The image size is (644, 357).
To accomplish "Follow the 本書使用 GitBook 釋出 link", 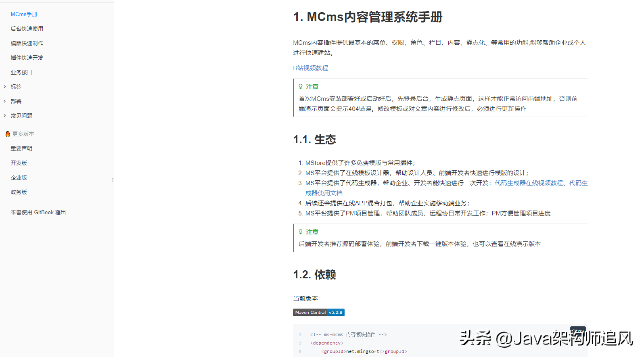I will 38,212.
